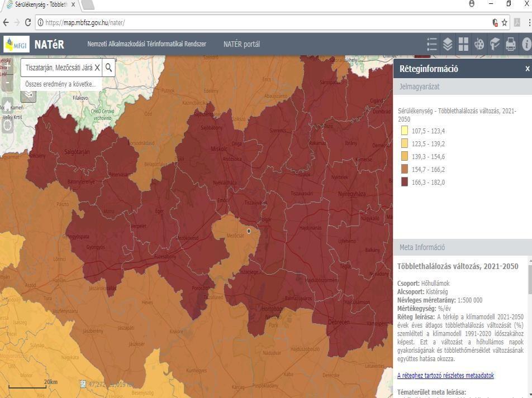Open the four-tile grid gallery icon
Screen dimensions: 532x398
click(463, 45)
